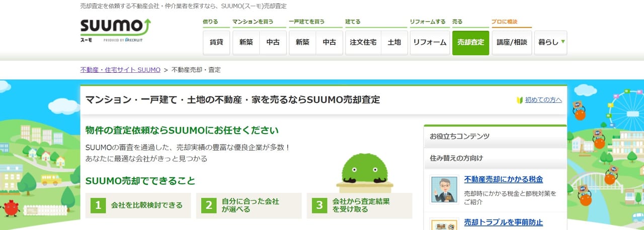Click the heading 物件の査定依頼ならSUUMOにお任せください
644x230 pixels.
182,131
